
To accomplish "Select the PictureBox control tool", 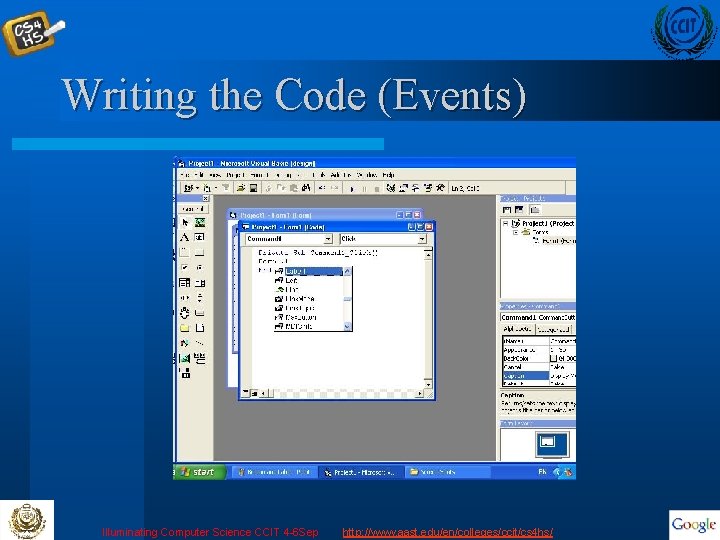I will [200, 223].
